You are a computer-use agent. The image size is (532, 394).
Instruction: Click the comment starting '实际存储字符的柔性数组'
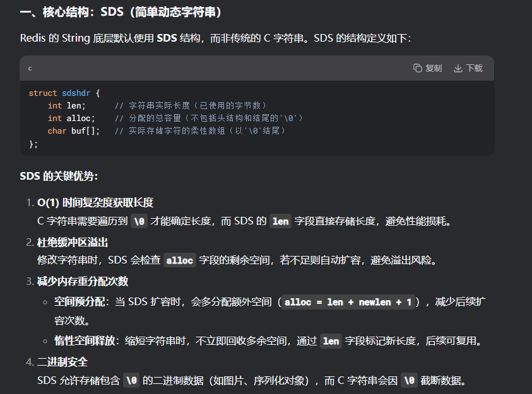click(x=207, y=130)
